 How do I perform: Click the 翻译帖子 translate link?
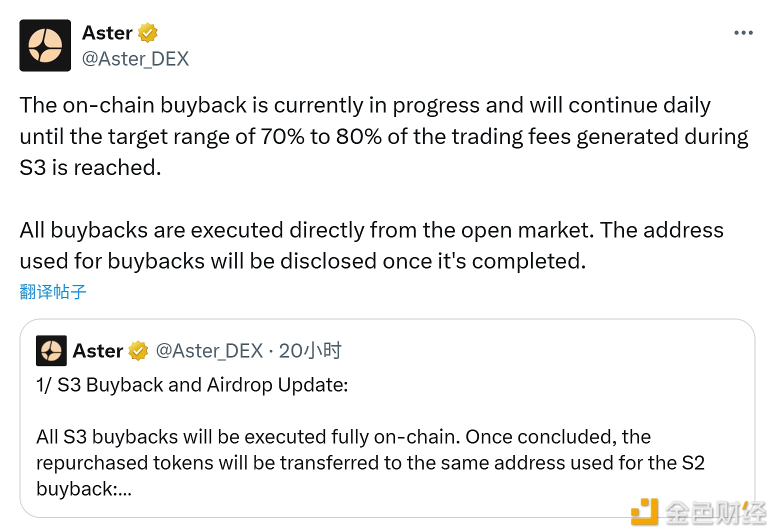(x=53, y=291)
